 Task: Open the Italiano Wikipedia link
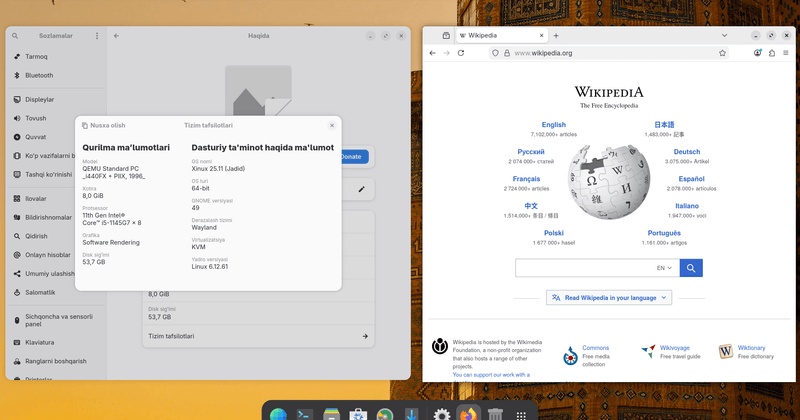coord(687,206)
